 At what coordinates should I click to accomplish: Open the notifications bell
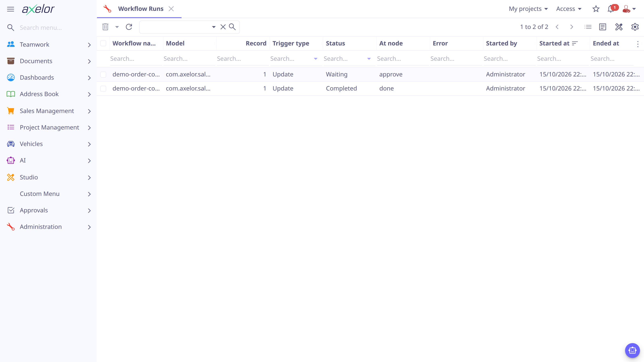click(611, 9)
